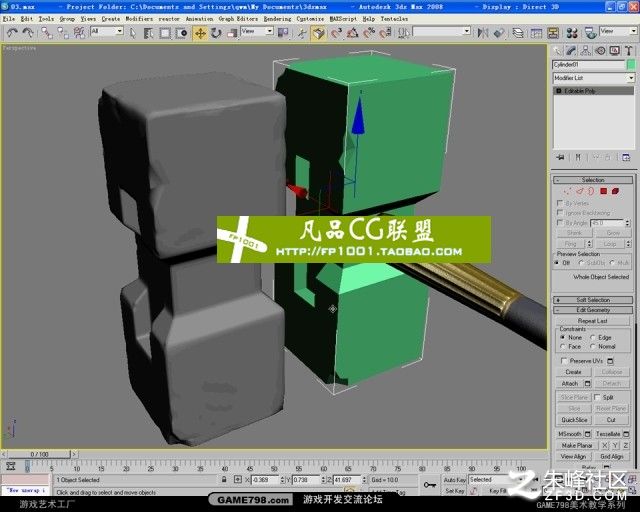
Task: Click the time slider at 0/100
Action: pos(39,454)
